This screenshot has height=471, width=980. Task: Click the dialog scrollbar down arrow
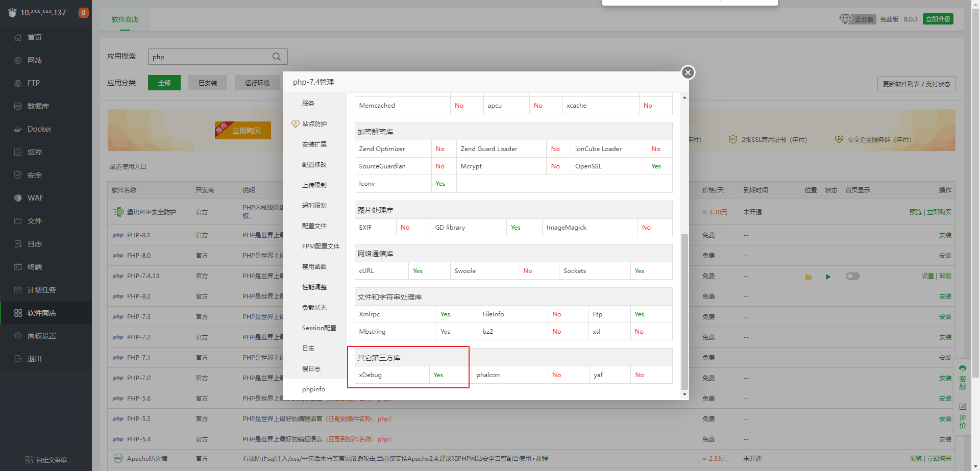(x=684, y=394)
